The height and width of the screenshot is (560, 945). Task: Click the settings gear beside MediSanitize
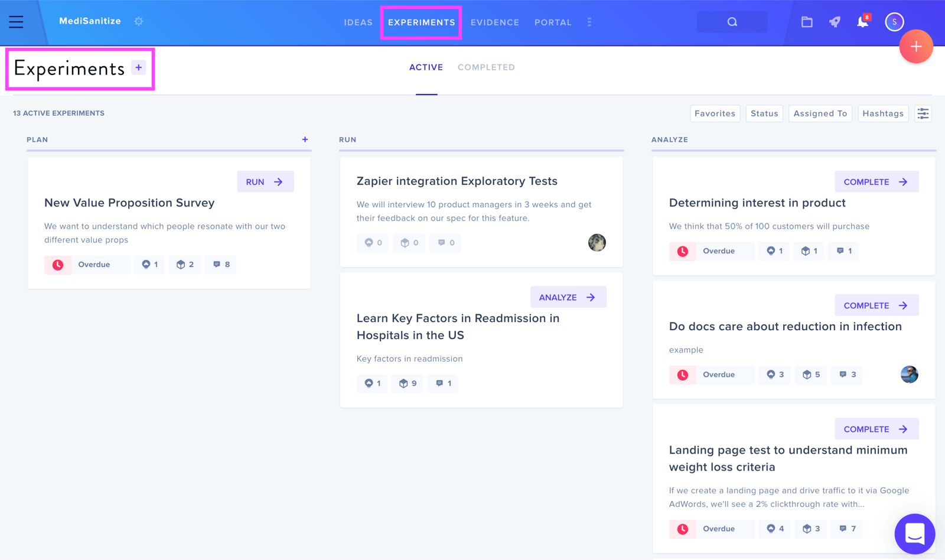click(139, 21)
